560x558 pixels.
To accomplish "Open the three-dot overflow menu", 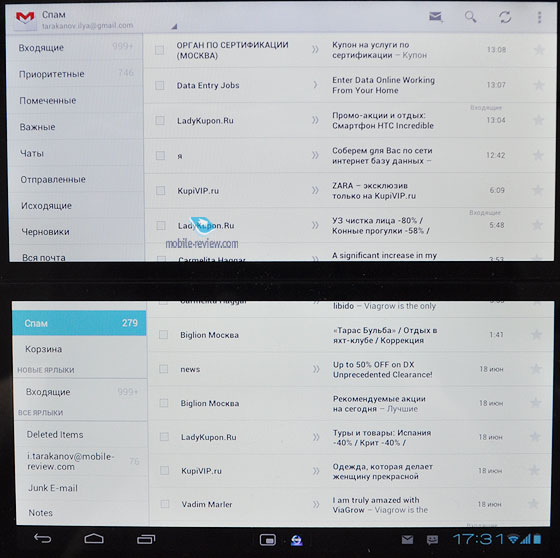I will pos(539,17).
